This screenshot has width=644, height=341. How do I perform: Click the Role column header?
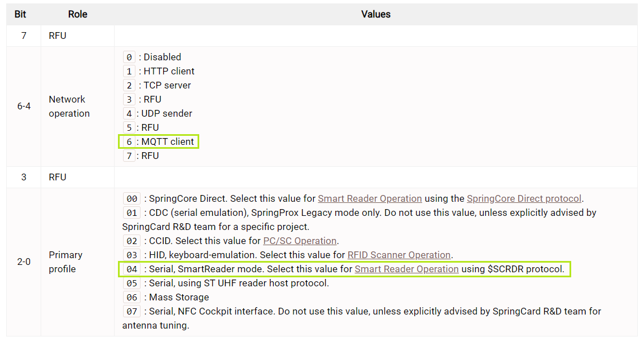click(x=78, y=14)
